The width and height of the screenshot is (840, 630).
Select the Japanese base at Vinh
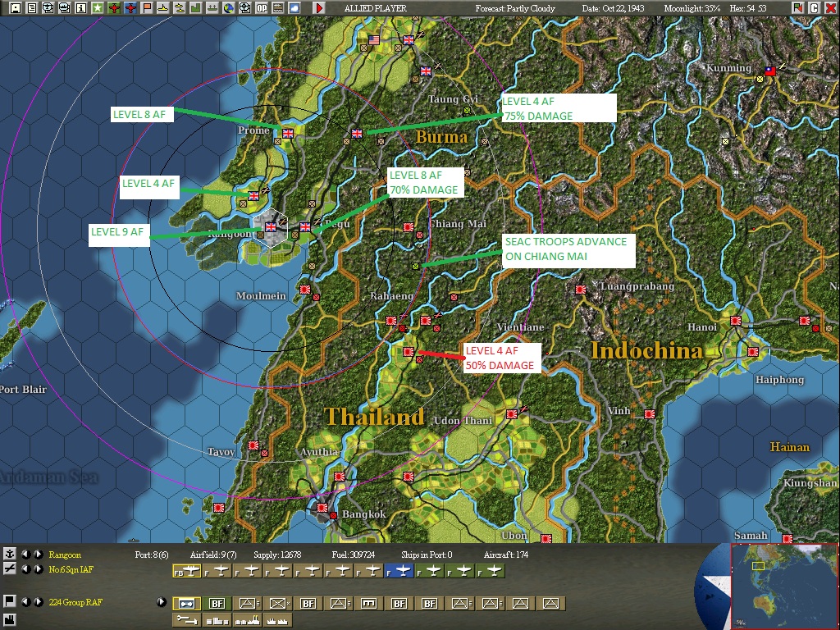click(x=650, y=414)
